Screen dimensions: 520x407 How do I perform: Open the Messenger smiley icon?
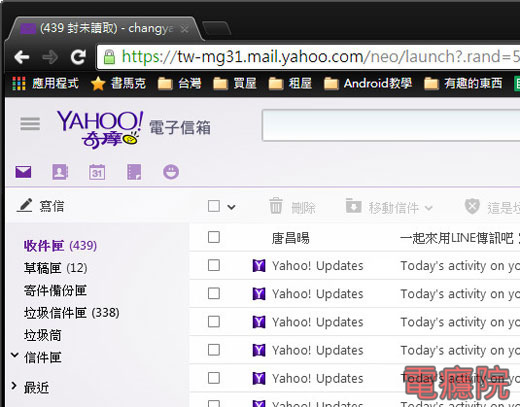tap(171, 172)
